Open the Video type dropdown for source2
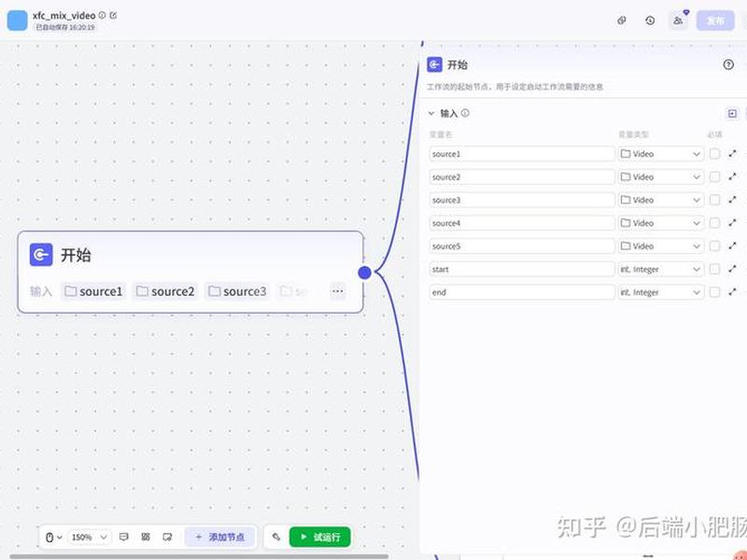This screenshot has height=560, width=747. point(661,176)
